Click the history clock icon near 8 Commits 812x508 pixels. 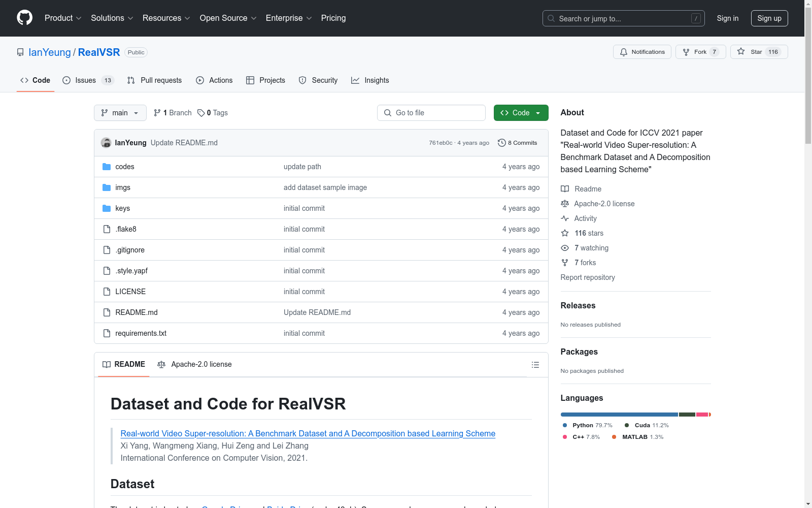[502, 143]
